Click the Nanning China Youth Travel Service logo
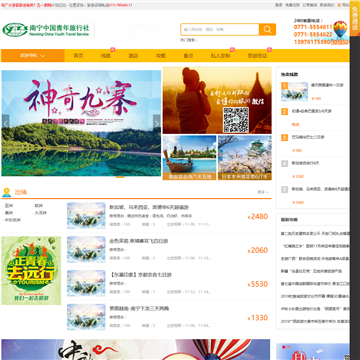This screenshot has width=360, height=360. coord(46,30)
